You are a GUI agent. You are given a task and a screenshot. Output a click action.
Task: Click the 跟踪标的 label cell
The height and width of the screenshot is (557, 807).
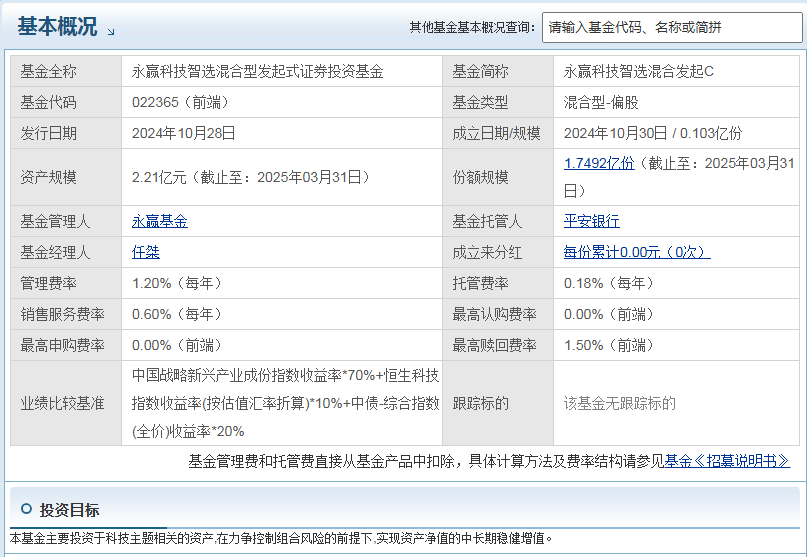pyautogui.click(x=498, y=403)
